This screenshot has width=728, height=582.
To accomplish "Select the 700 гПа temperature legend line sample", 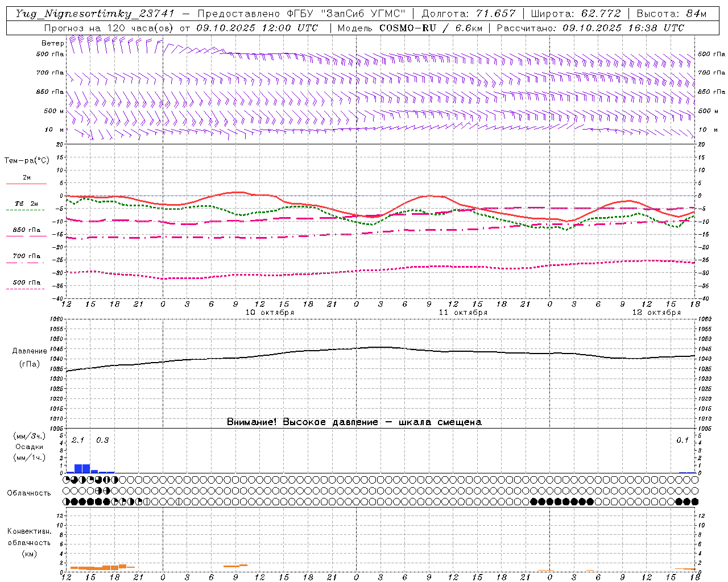I will pos(26,263).
